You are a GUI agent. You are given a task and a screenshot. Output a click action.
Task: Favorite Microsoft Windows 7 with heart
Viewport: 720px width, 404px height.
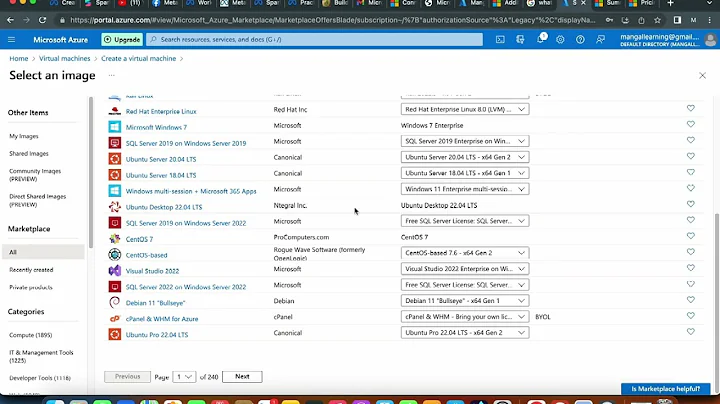point(691,124)
